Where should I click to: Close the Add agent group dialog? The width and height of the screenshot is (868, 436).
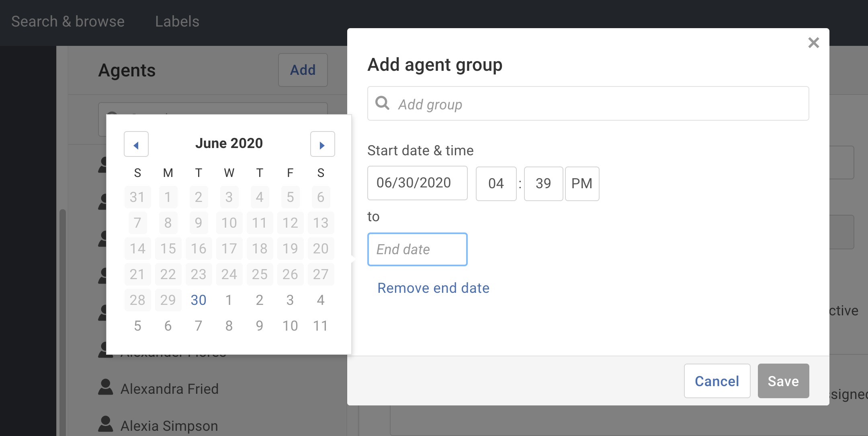point(814,43)
